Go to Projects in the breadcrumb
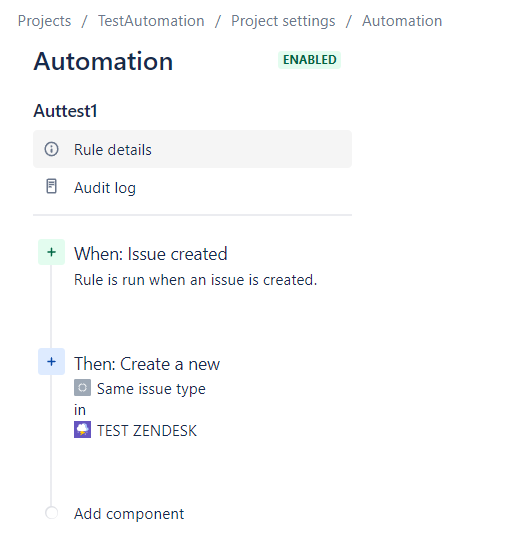The width and height of the screenshot is (525, 551). (44, 21)
